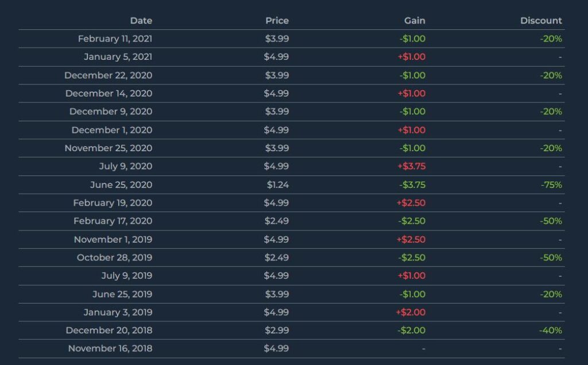Select the $2.99 price cell
Screen dimensions: 588x365
(x=277, y=331)
